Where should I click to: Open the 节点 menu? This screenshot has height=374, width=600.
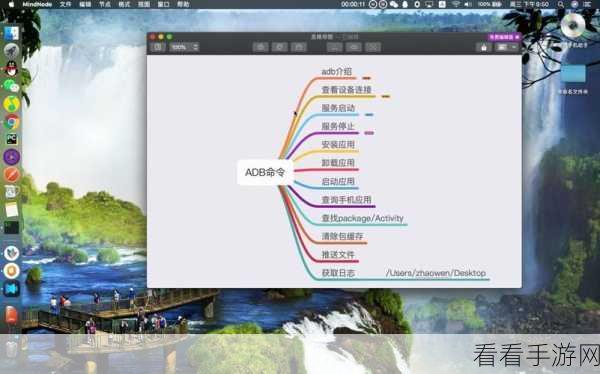tap(104, 5)
